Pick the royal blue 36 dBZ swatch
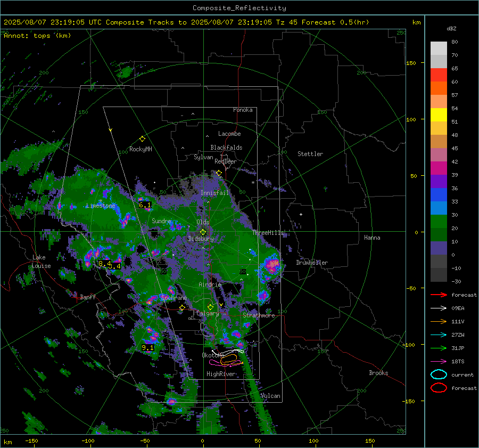This screenshot has width=479, height=448. (x=439, y=194)
